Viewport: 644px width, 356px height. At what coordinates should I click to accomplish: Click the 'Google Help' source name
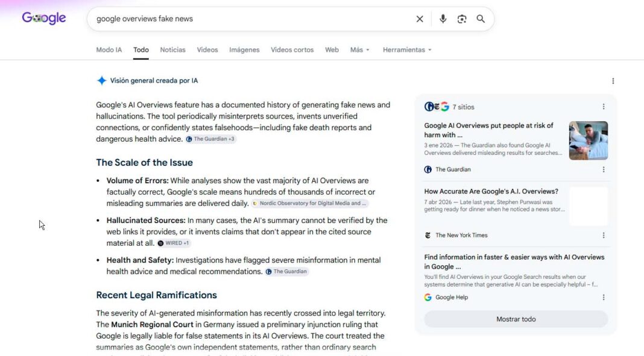coord(452,298)
